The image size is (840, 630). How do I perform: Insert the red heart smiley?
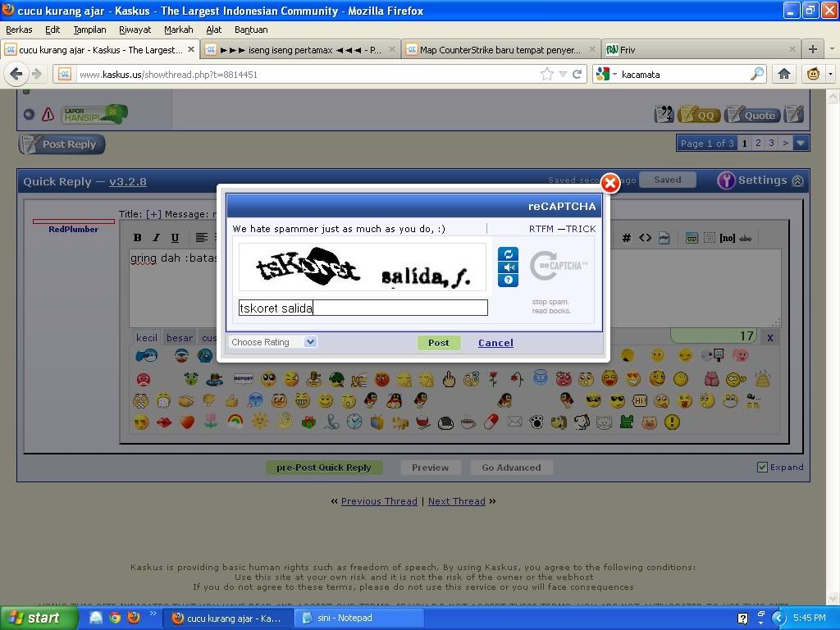[x=187, y=422]
